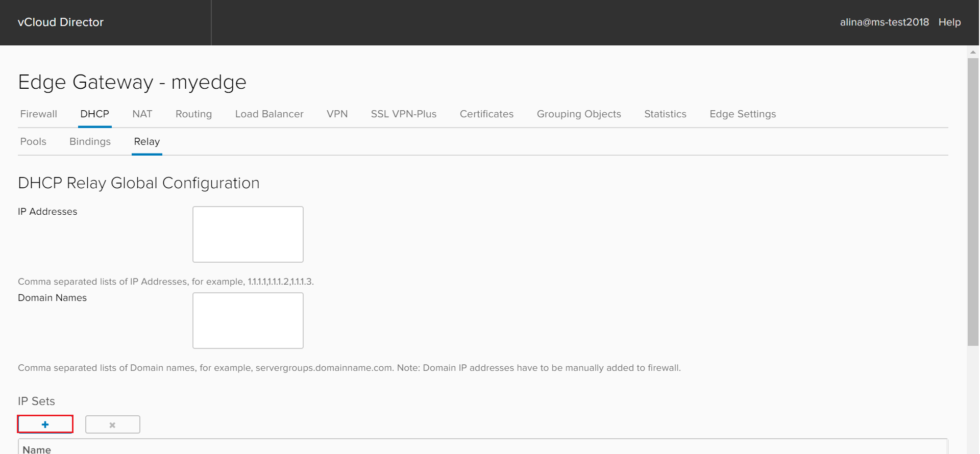Click the Edge Gateway - myedge title

[x=132, y=82]
